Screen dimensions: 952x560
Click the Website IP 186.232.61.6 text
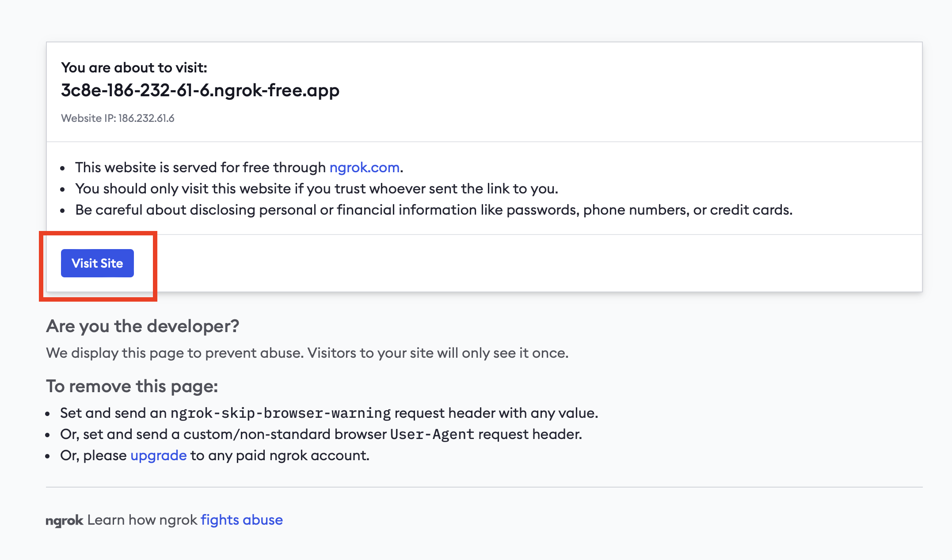[118, 118]
